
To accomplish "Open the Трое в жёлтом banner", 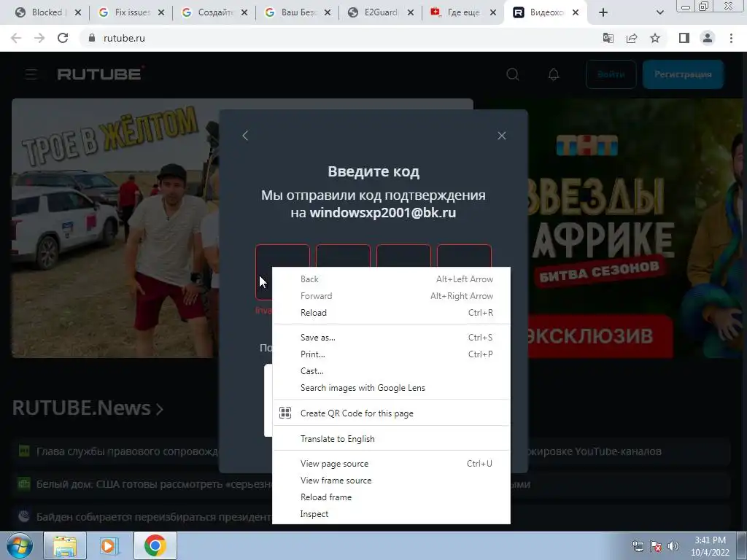I will 115,227.
